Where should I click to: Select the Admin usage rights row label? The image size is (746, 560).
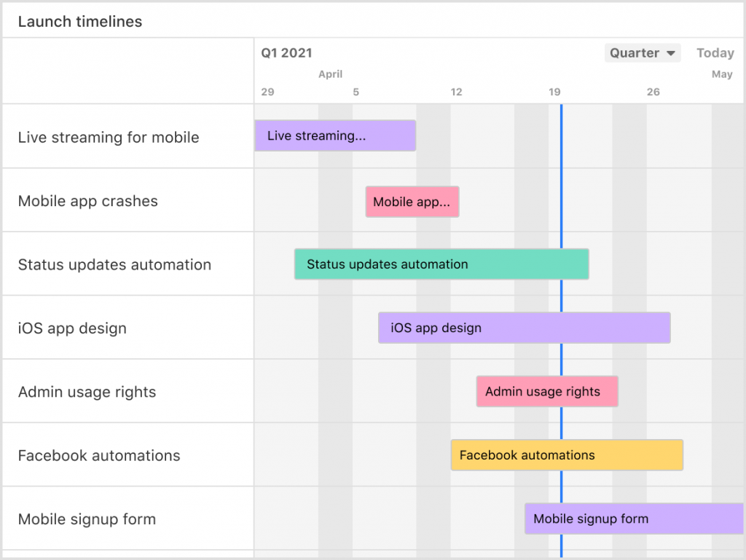[87, 393]
